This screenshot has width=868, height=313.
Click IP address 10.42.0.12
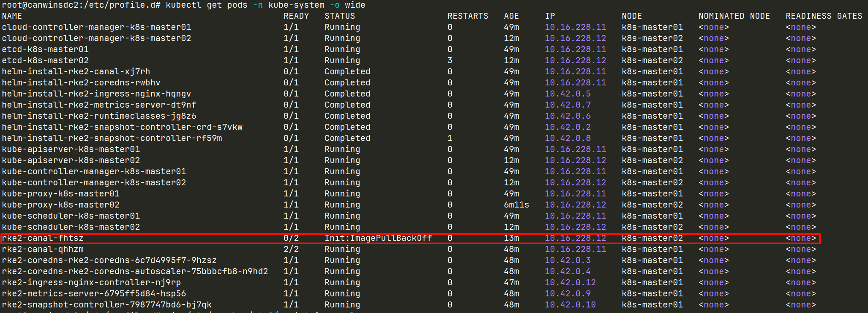[x=570, y=283]
